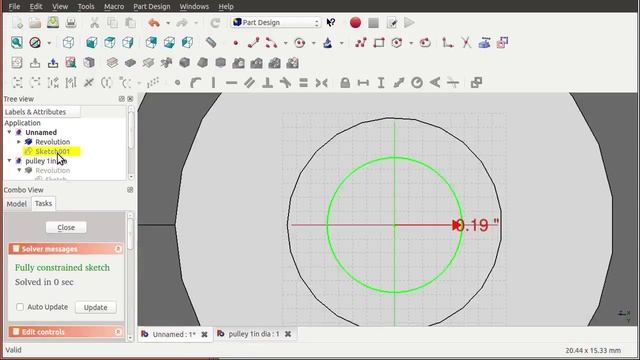
Task: Click the 0.19" radius dimension label
Action: pos(478,225)
